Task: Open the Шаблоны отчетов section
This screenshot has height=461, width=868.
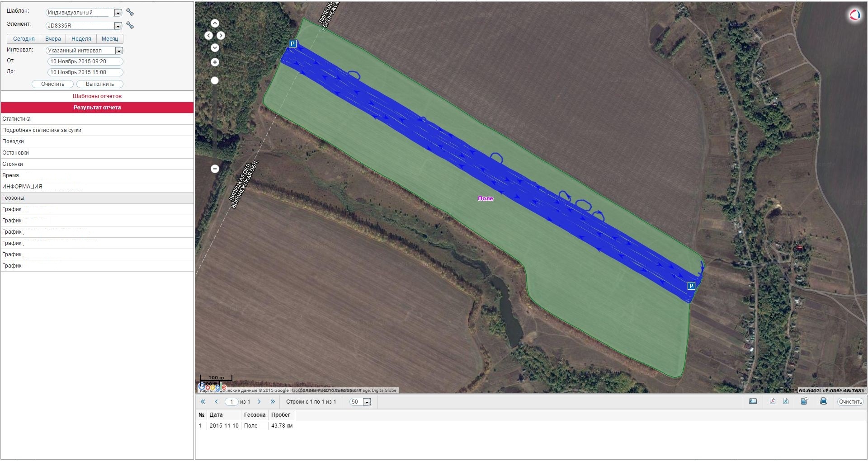Action: point(97,96)
